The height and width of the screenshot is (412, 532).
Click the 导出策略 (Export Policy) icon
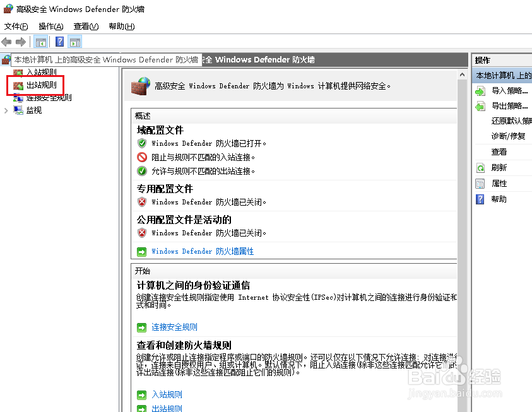[x=480, y=105]
